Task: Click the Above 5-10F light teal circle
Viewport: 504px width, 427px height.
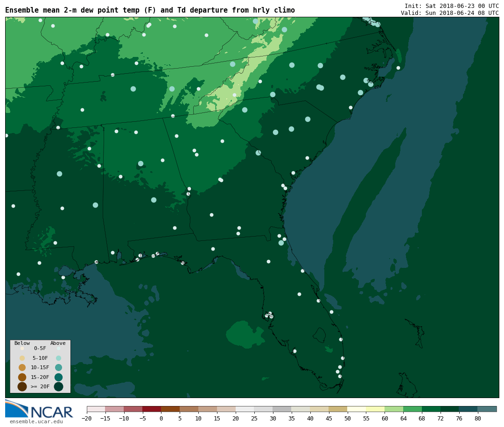Action: tap(58, 358)
